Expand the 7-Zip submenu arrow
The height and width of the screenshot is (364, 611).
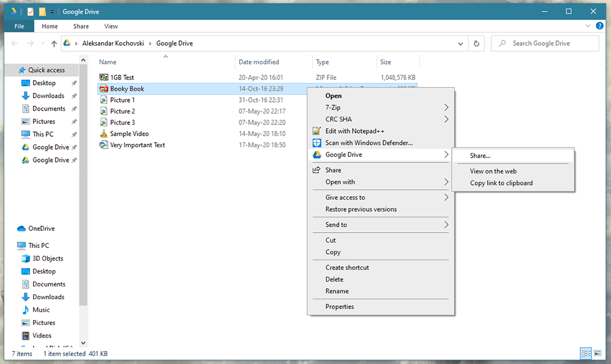pyautogui.click(x=446, y=107)
